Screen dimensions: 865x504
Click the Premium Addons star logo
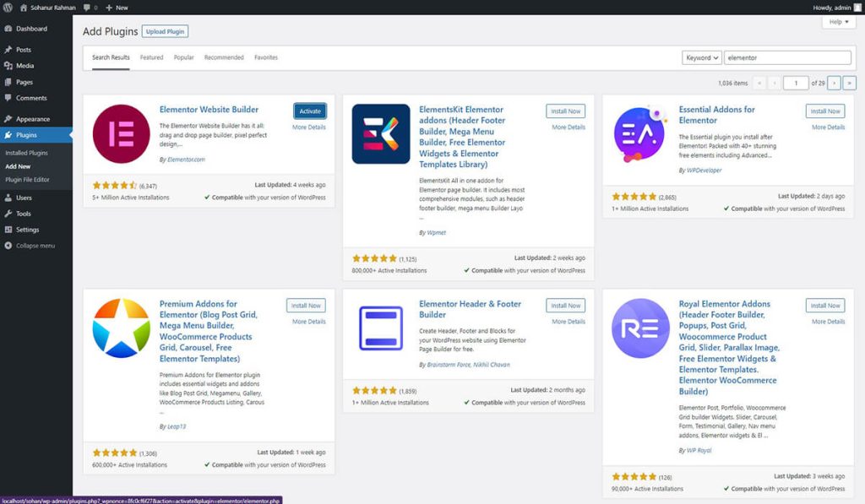coord(122,328)
